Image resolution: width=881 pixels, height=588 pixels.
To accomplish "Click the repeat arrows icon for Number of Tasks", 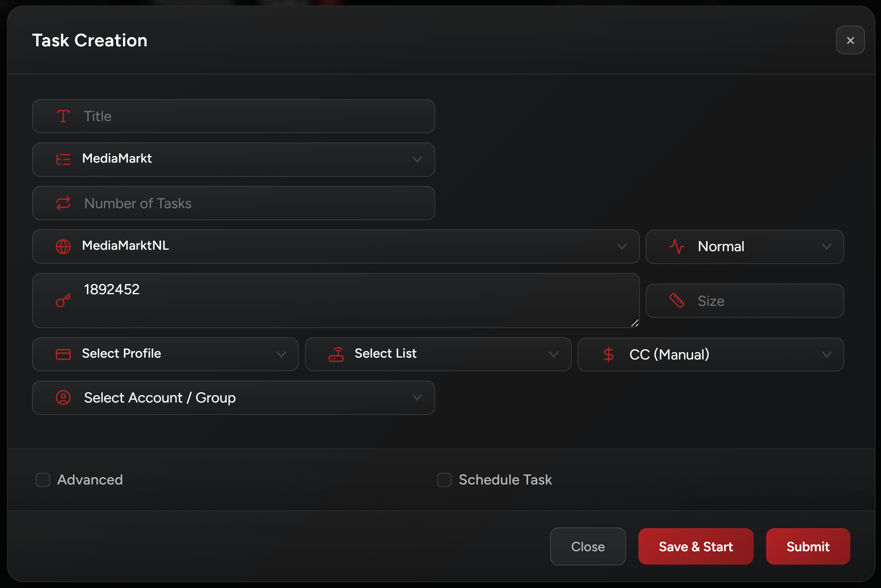I will coord(63,203).
